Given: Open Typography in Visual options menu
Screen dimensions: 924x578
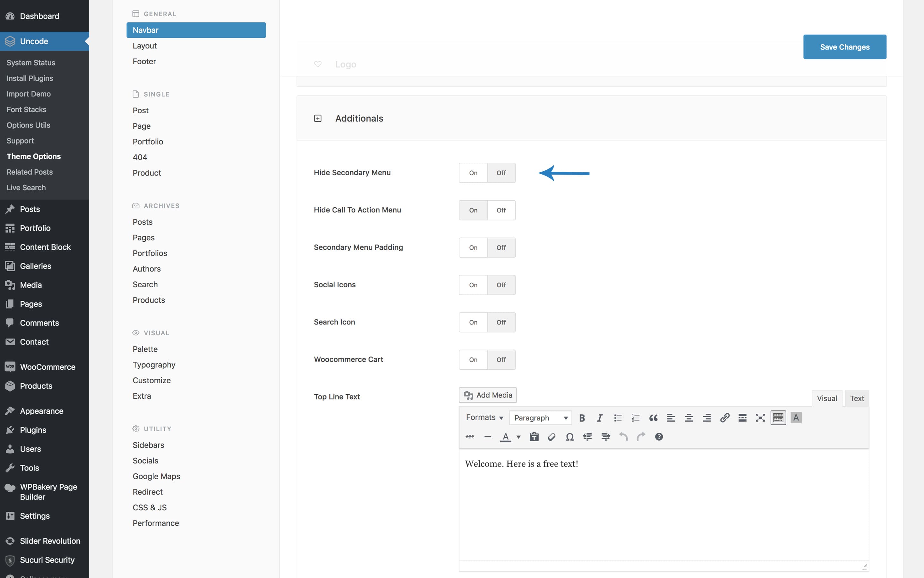Looking at the screenshot, I should [154, 365].
